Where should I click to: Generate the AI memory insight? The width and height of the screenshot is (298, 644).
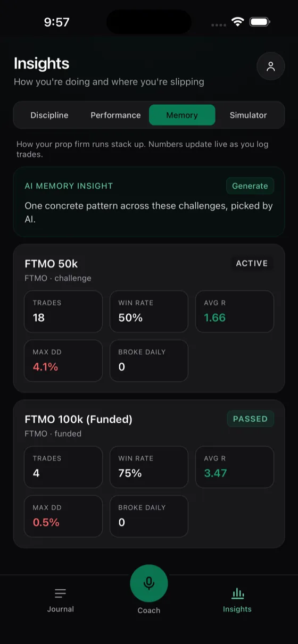[x=250, y=186]
